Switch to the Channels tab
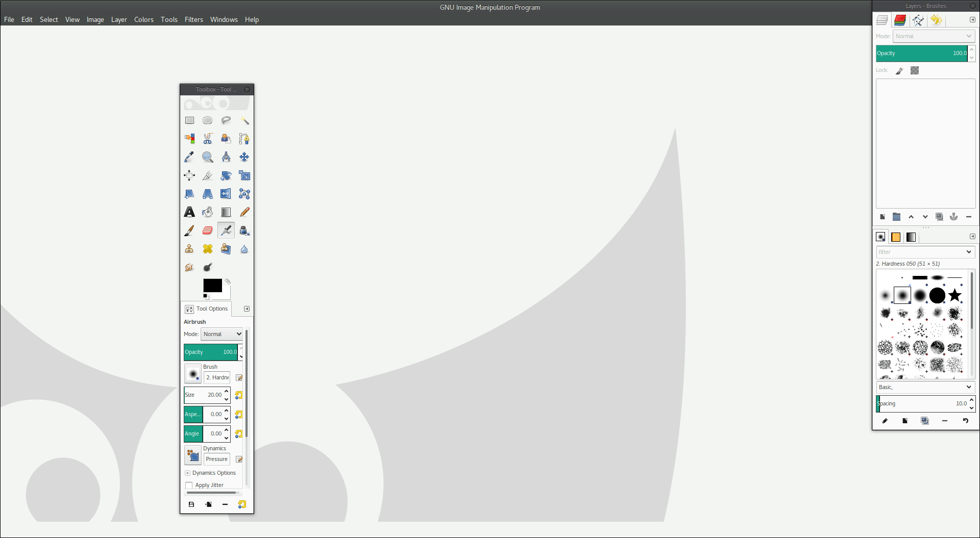 coord(900,20)
